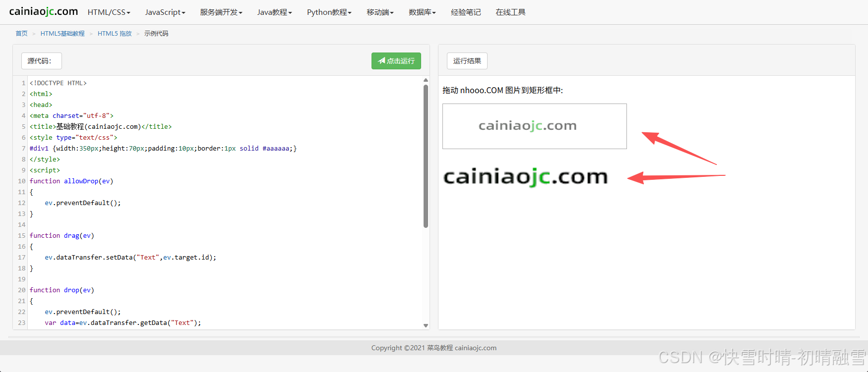
Task: Click the Copyright ©2021 footer text
Action: 434,348
